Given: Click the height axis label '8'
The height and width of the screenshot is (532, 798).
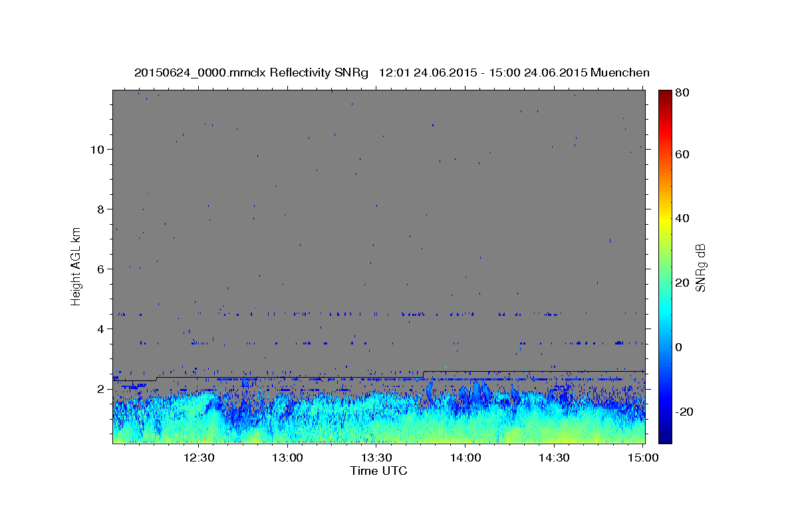Looking at the screenshot, I should 101,209.
